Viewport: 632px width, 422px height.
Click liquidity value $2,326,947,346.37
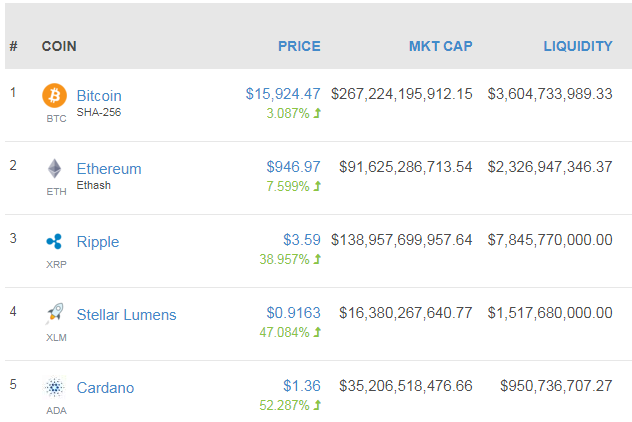pos(550,167)
